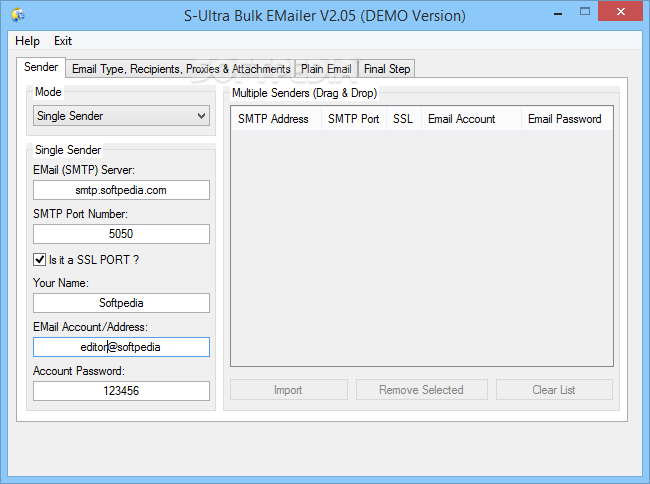Click the Exit menu item
Image resolution: width=650 pixels, height=484 pixels.
click(63, 41)
